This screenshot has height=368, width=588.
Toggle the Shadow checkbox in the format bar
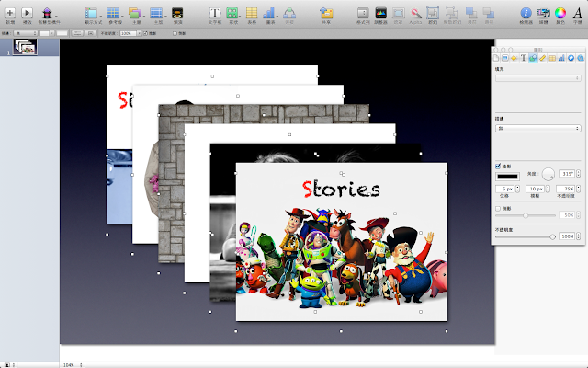coord(145,33)
